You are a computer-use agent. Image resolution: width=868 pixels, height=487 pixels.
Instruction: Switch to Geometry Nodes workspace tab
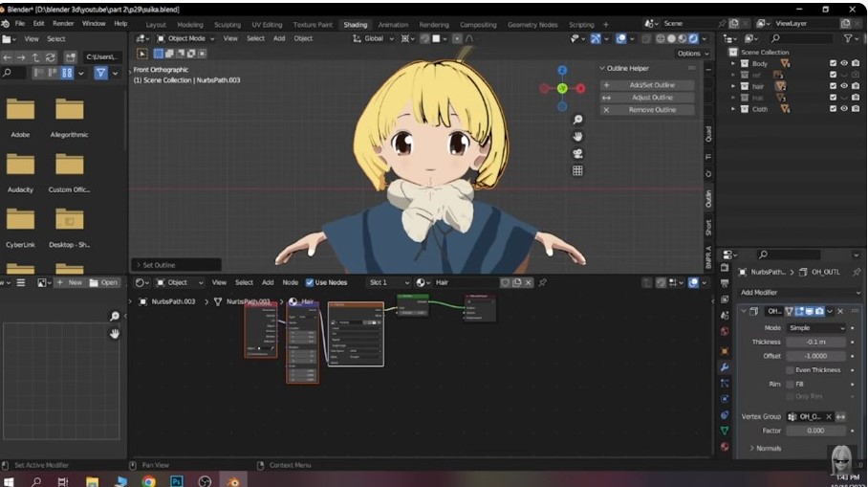click(x=532, y=25)
